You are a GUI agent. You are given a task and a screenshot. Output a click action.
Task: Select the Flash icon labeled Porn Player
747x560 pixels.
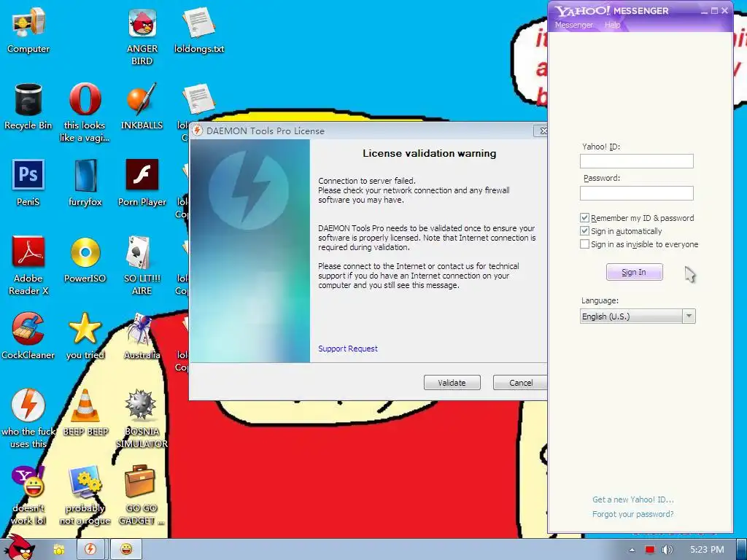tap(142, 183)
